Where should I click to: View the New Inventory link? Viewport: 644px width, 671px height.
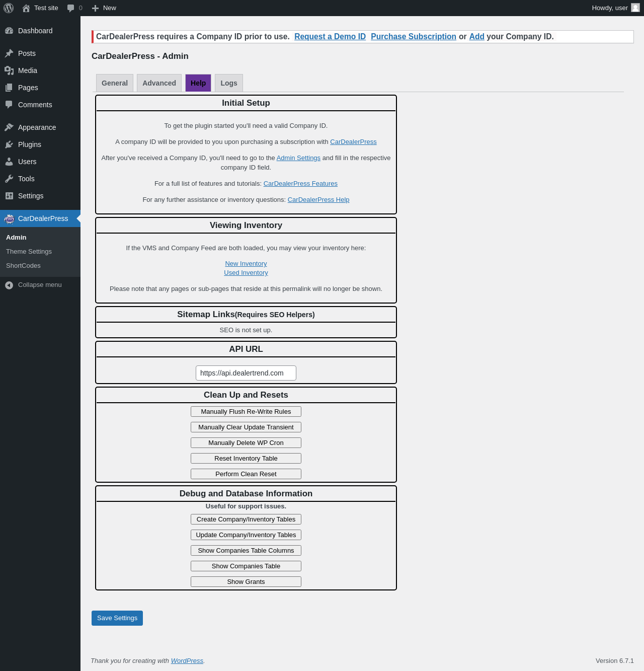point(246,264)
